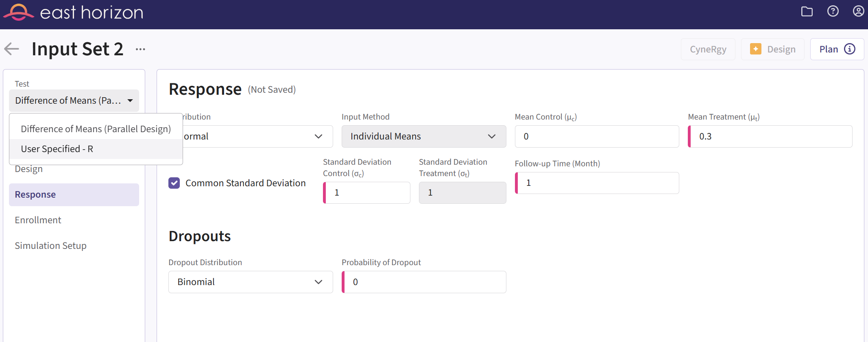The height and width of the screenshot is (342, 868).
Task: Open the folder icon in header
Action: pos(807,11)
